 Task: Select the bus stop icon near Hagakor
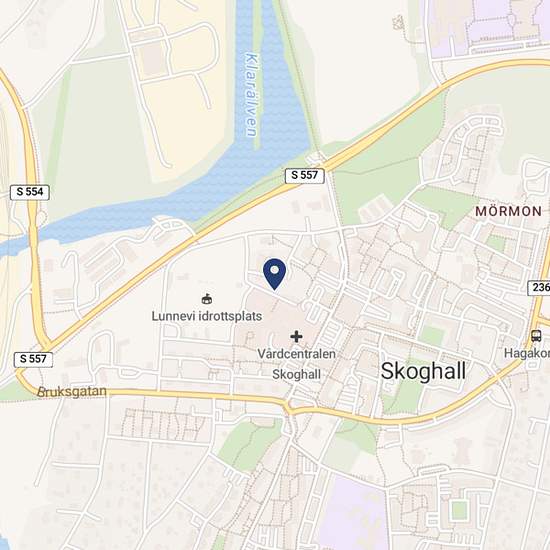pos(536,336)
